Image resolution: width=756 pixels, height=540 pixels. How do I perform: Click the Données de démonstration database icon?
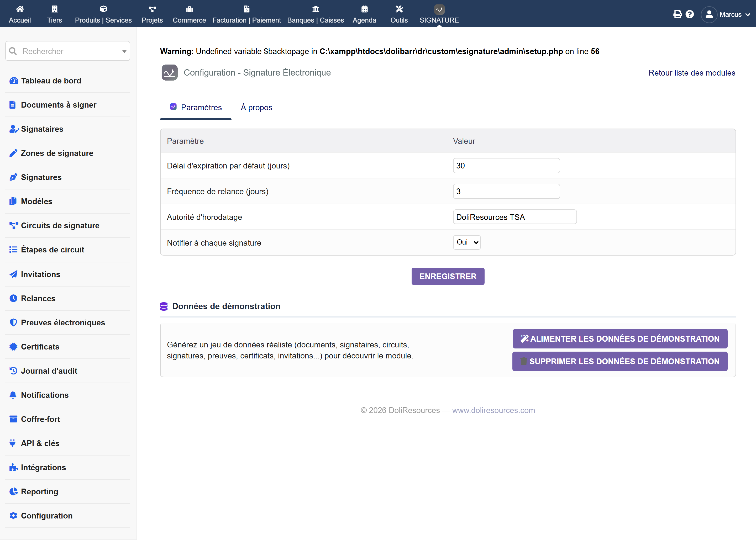164,306
